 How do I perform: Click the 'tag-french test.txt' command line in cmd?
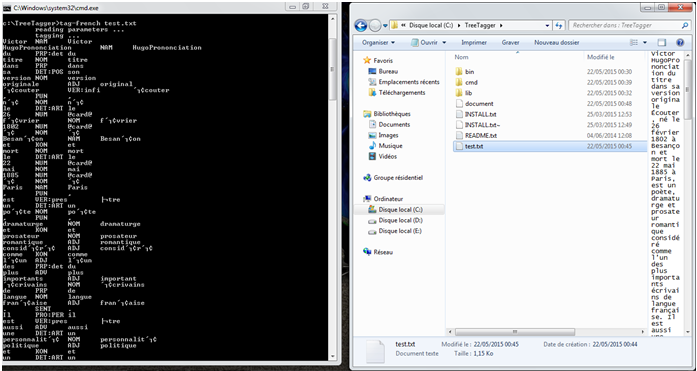[x=98, y=23]
